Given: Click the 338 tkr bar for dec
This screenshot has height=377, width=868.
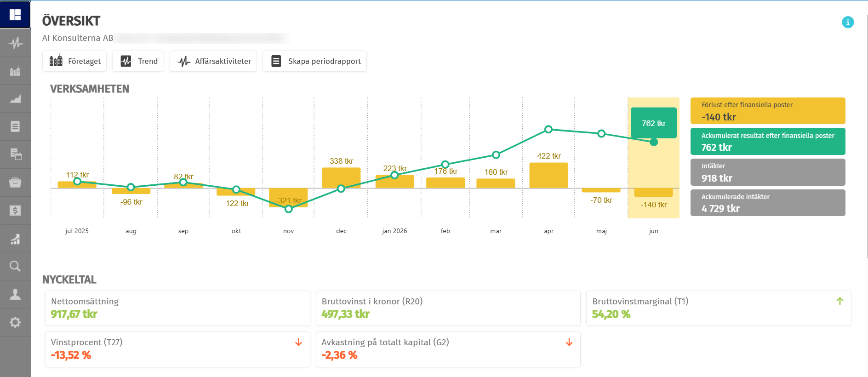Looking at the screenshot, I should (x=341, y=178).
